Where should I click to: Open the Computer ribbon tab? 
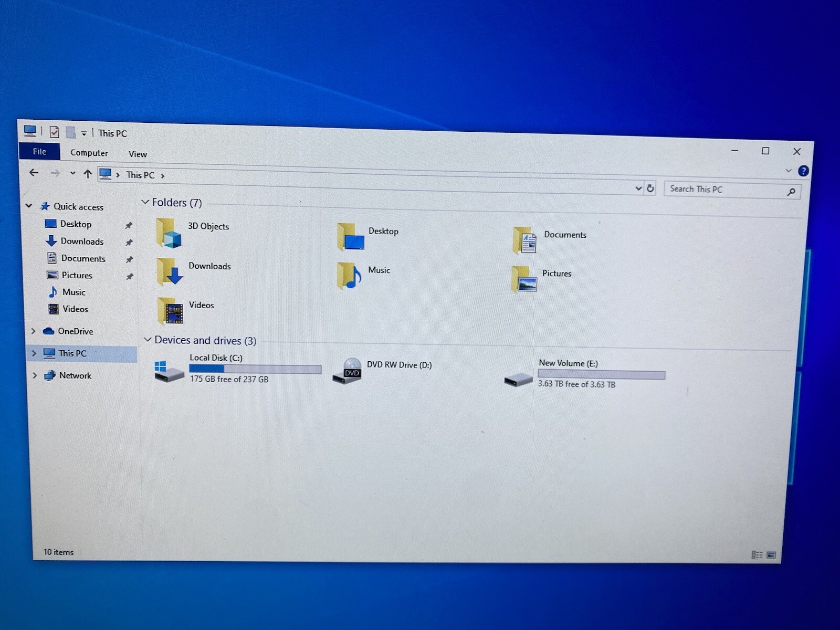[x=89, y=153]
